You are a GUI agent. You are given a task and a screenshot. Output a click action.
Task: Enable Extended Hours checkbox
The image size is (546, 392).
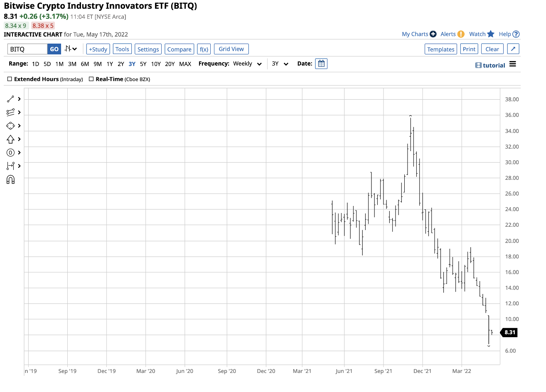(x=10, y=79)
